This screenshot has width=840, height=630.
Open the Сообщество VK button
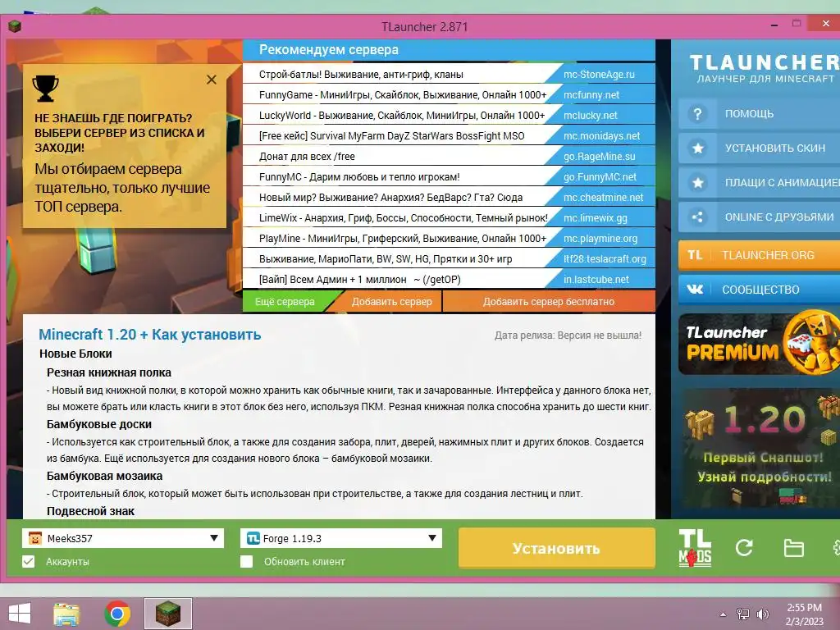coord(759,290)
